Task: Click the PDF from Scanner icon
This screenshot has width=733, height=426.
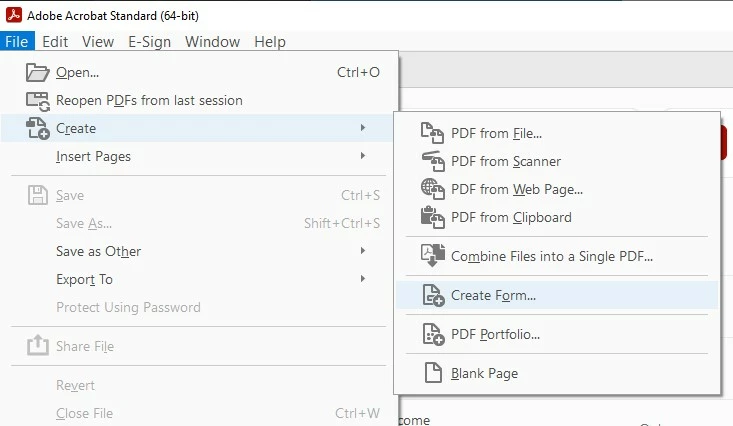Action: 432,161
